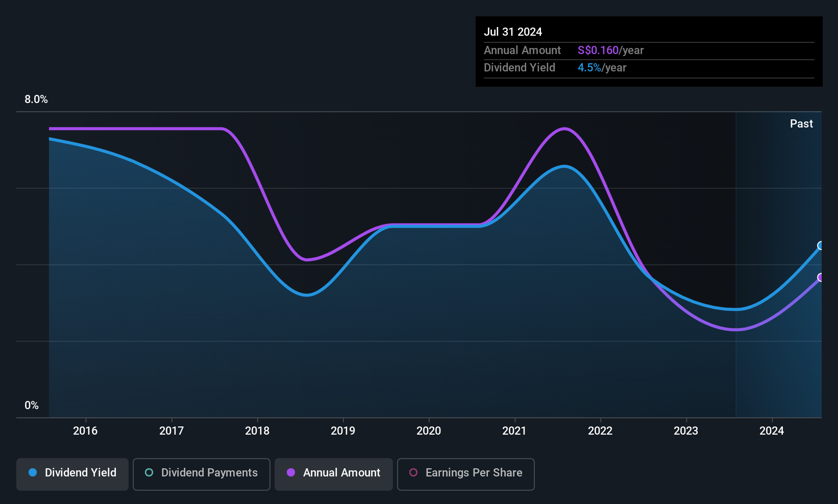Screen dimensions: 838x504
Task: Click the teal Dividend Payments legend circle
Action: coord(149,472)
